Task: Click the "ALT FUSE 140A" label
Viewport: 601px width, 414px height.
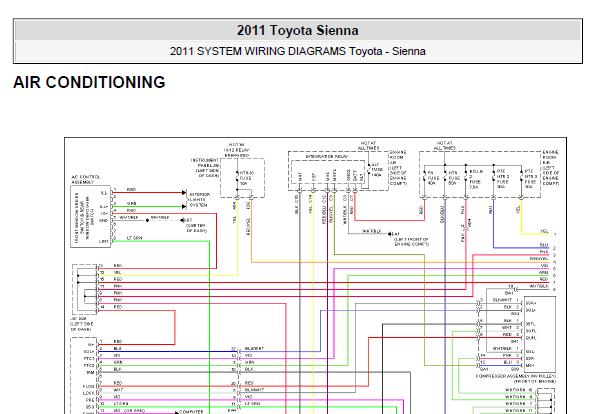Action: (376, 169)
